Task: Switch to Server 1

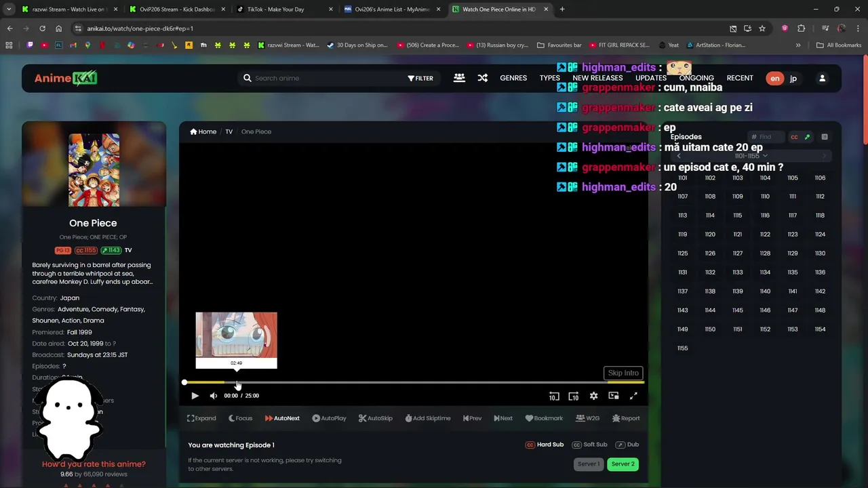Action: pos(588,464)
